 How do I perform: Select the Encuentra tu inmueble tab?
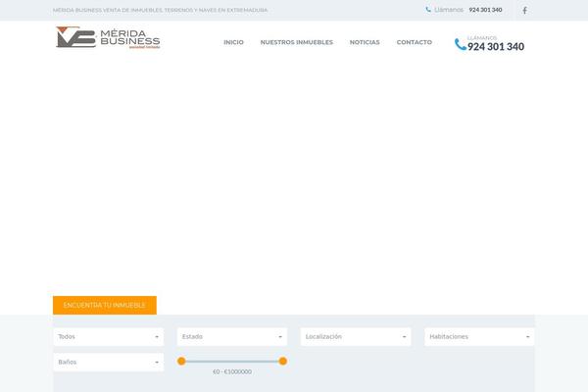pyautogui.click(x=105, y=306)
